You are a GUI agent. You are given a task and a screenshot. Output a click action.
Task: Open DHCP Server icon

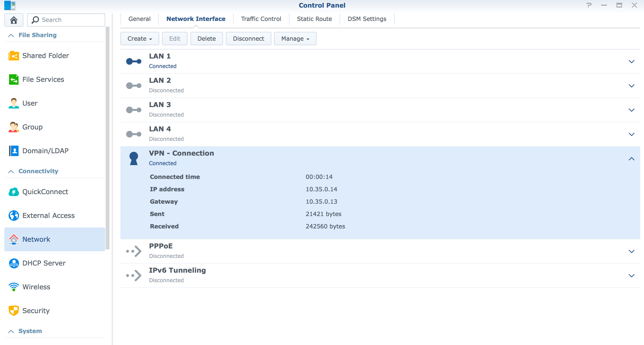tap(14, 263)
